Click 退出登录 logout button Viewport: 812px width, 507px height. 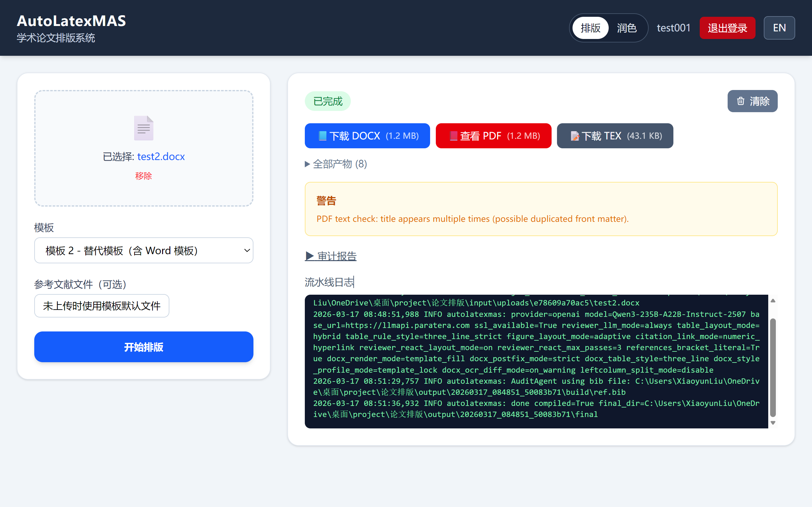pos(727,28)
